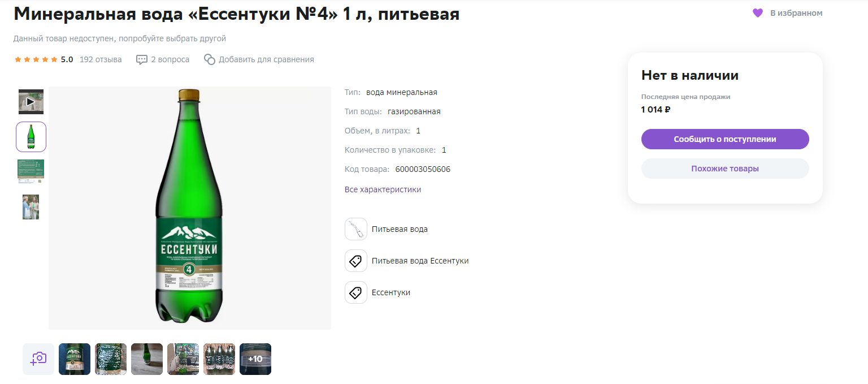Viewport: 868px width, 384px height.
Task: Select the label details gallery thumbnail
Action: (x=31, y=171)
